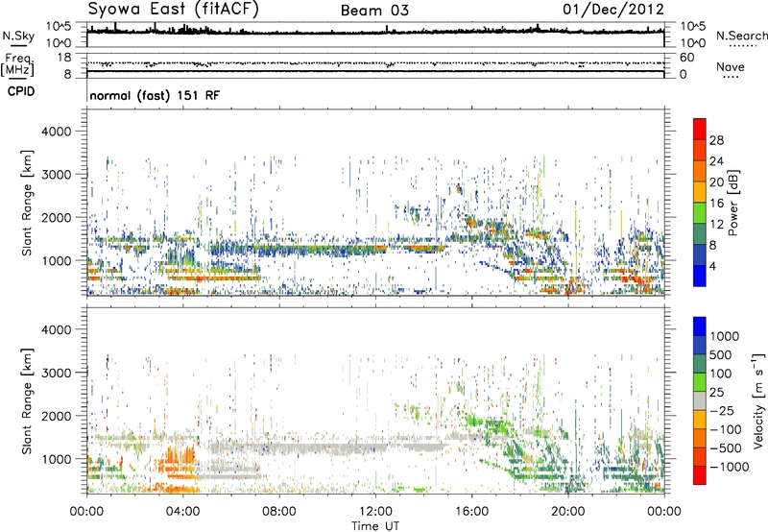768x532 pixels.
Task: Click the '2000' tick of velocity panel
Action: pyautogui.click(x=57, y=416)
